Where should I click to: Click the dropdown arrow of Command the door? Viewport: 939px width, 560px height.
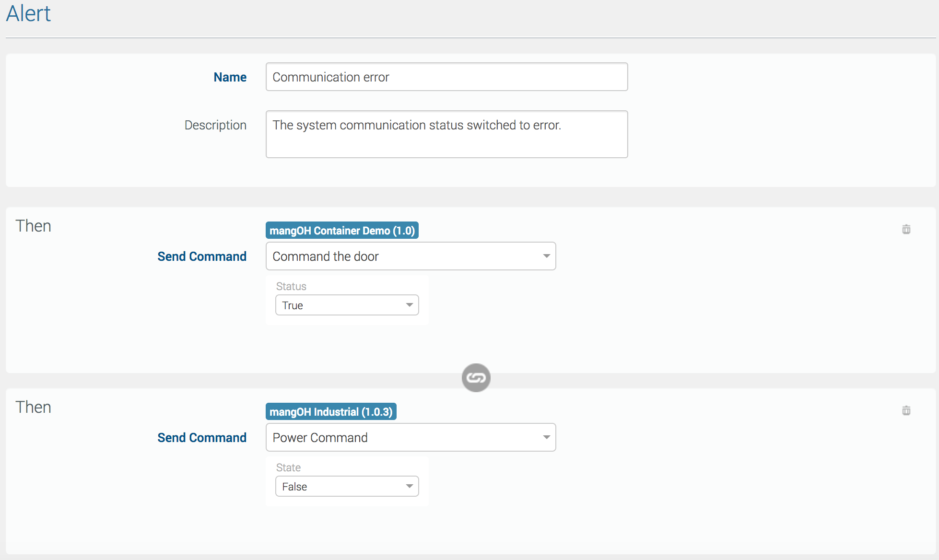pyautogui.click(x=546, y=256)
